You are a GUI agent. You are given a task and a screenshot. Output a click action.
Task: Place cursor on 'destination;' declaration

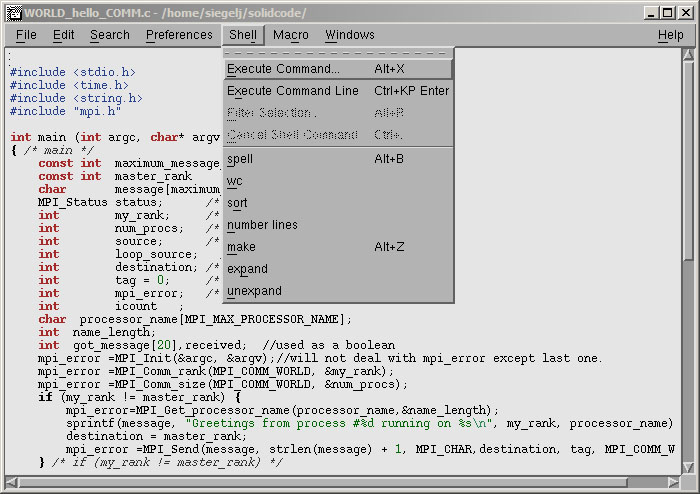[x=156, y=267]
